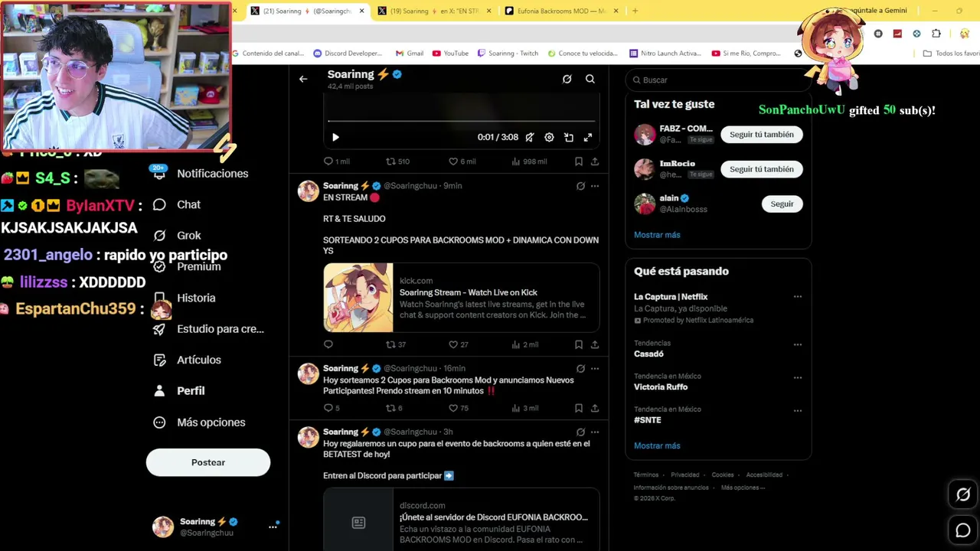
Task: Open the floating Grok button
Action: 963,494
